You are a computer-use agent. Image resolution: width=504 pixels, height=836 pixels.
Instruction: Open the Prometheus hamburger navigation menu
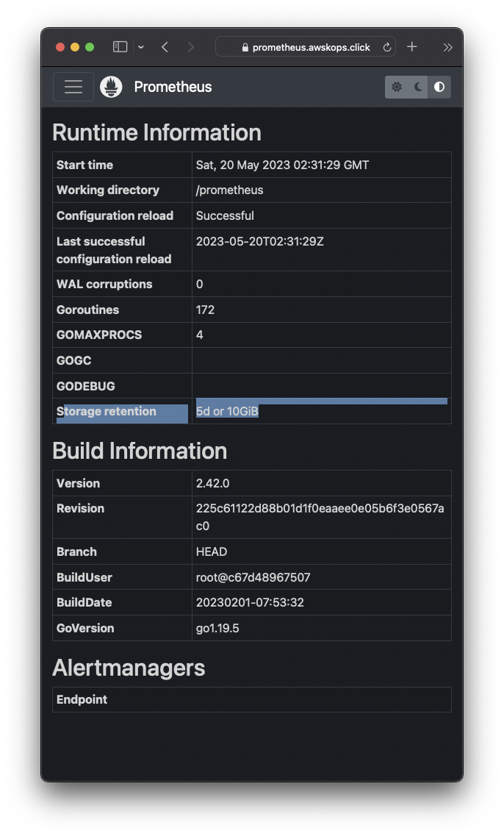73,87
